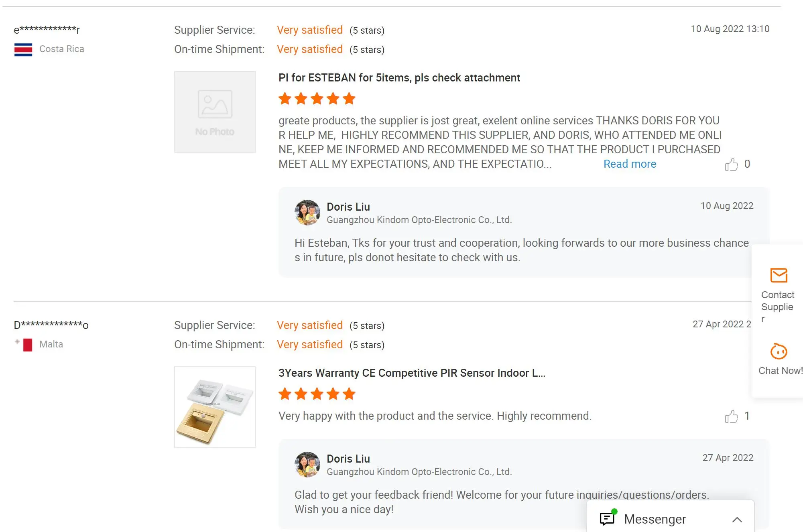Open the 3Years Warranty PIR Sensor title
The image size is (803, 532).
pyautogui.click(x=412, y=373)
